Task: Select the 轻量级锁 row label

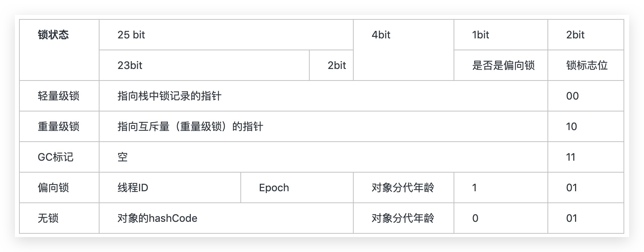Action: point(59,96)
